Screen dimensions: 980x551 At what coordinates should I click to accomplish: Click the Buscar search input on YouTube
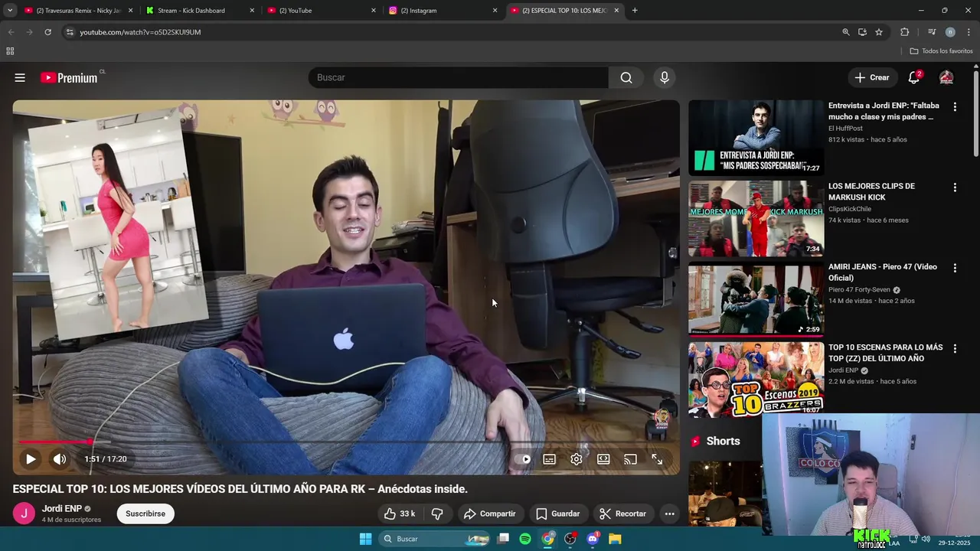tap(458, 77)
